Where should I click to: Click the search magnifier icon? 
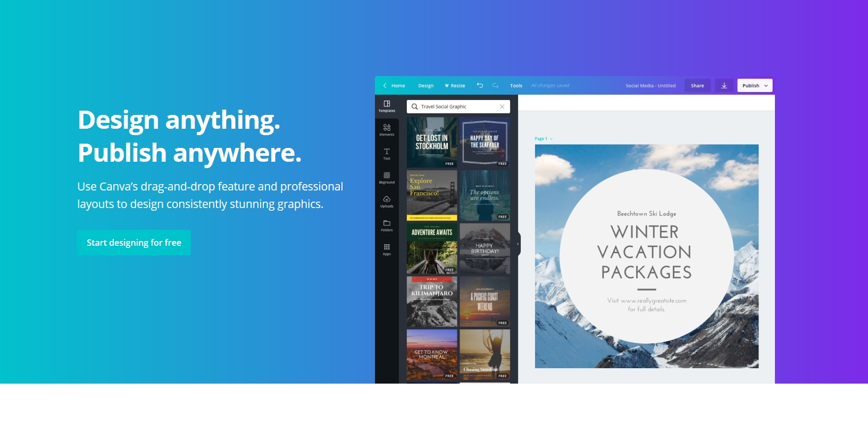coord(415,106)
